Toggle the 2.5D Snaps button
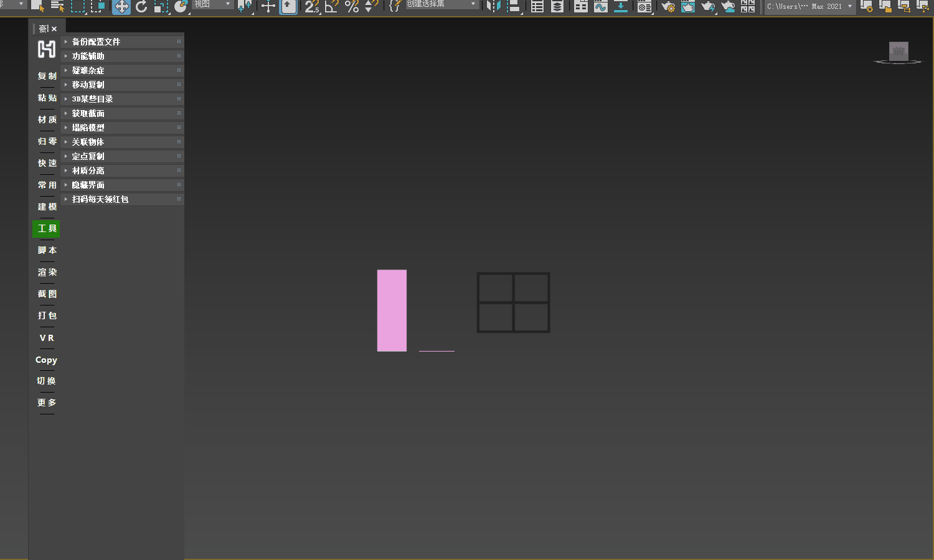Viewport: 934px width, 560px height. click(312, 6)
